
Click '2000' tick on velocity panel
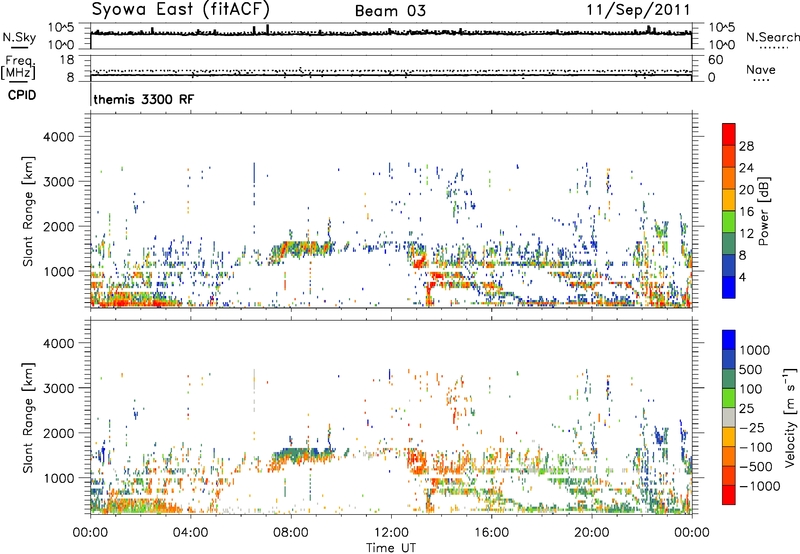[59, 433]
